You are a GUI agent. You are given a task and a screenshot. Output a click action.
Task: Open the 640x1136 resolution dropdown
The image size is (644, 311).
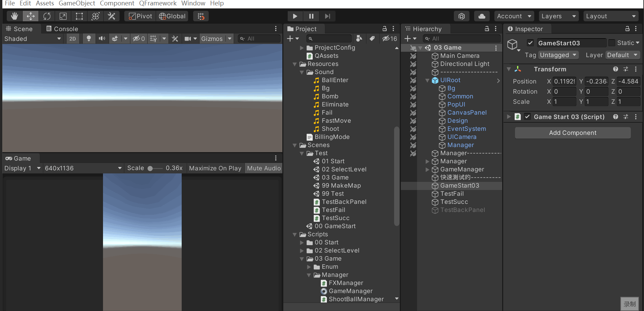click(83, 168)
